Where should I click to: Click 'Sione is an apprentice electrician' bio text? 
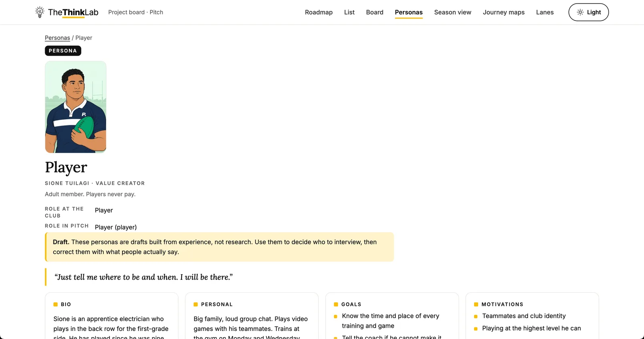click(x=111, y=328)
